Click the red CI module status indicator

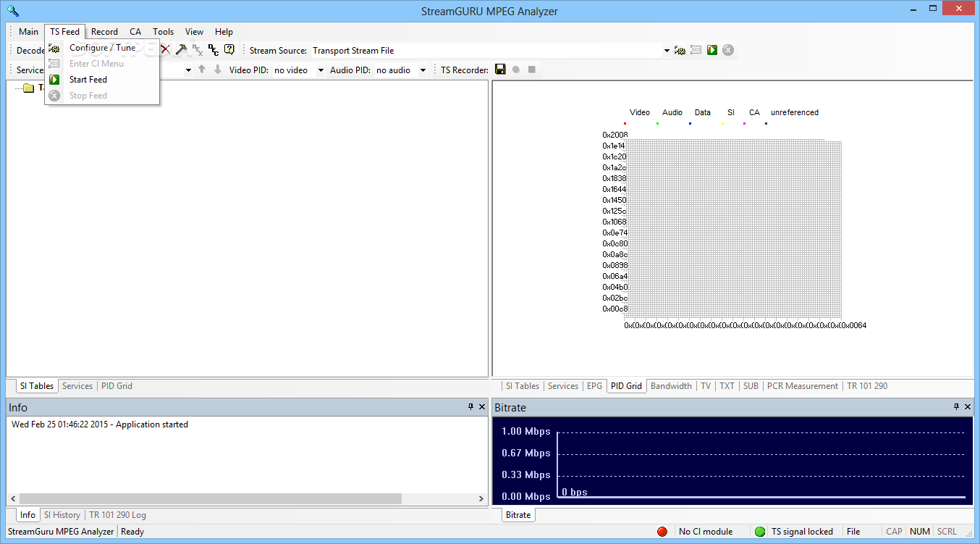662,532
